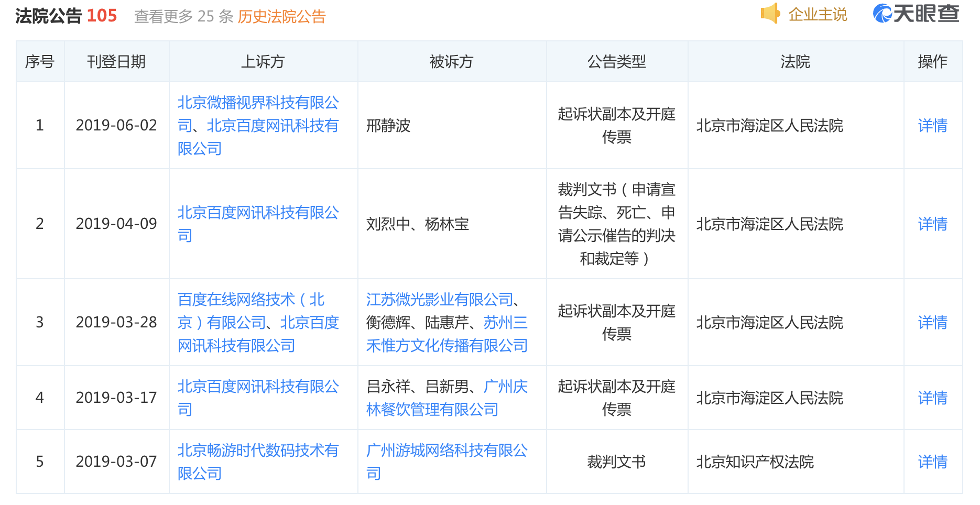Open the 历史法院公告 link
980x505 pixels.
click(x=282, y=17)
